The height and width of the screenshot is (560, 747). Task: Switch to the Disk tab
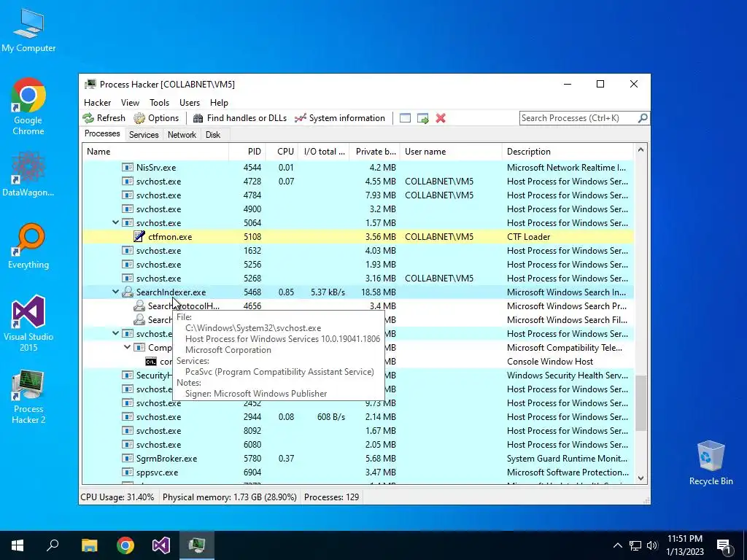213,135
